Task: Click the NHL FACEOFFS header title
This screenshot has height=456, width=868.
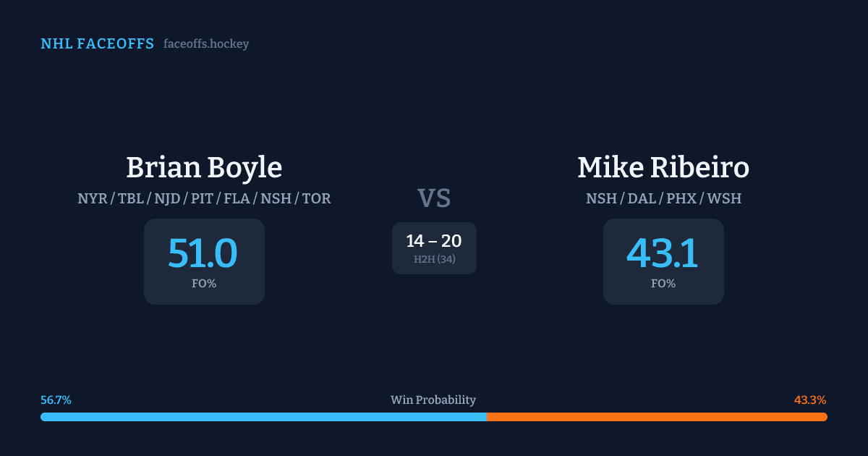Action: coord(97,44)
